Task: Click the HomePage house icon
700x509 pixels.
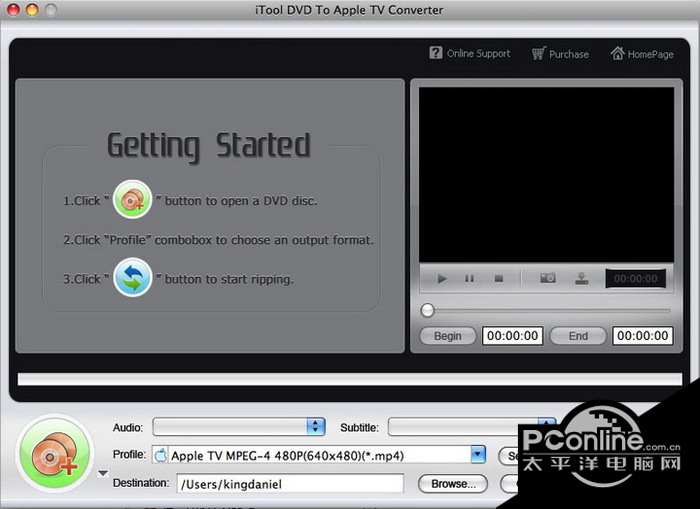Action: tap(618, 53)
